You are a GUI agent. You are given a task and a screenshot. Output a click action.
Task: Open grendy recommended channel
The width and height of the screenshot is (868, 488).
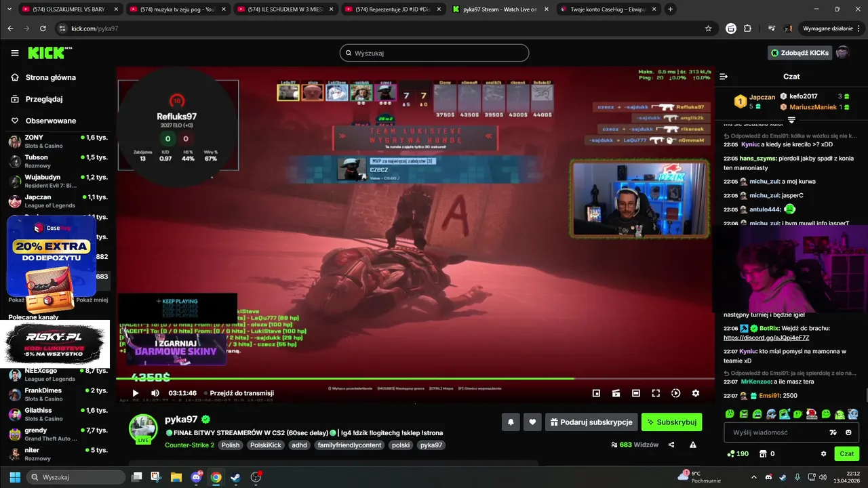tap(58, 434)
